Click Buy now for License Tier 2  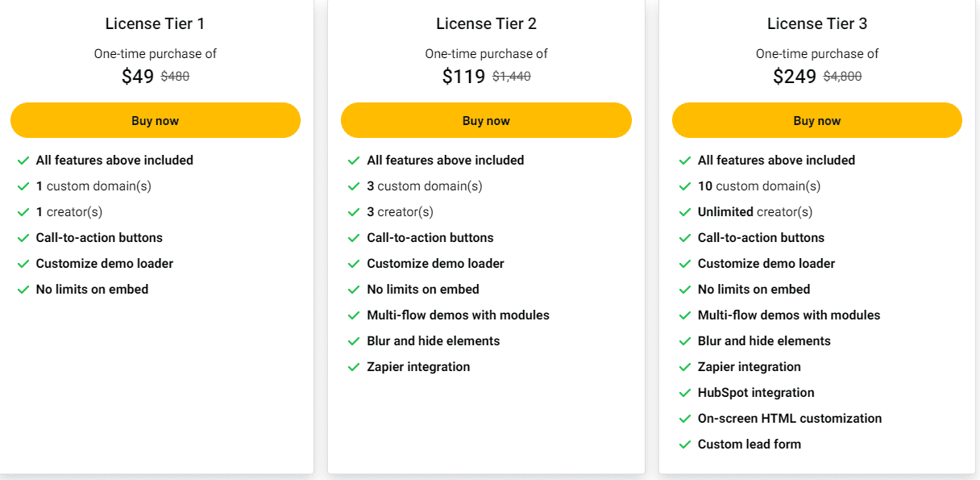[x=486, y=119]
